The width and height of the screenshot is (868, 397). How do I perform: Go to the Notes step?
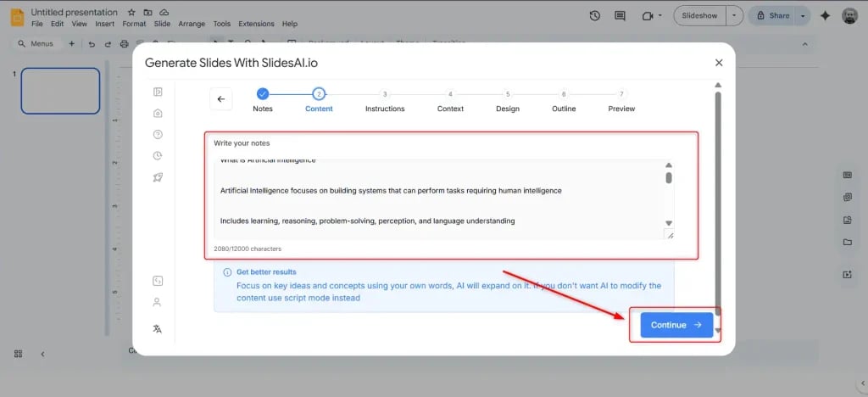(x=263, y=100)
